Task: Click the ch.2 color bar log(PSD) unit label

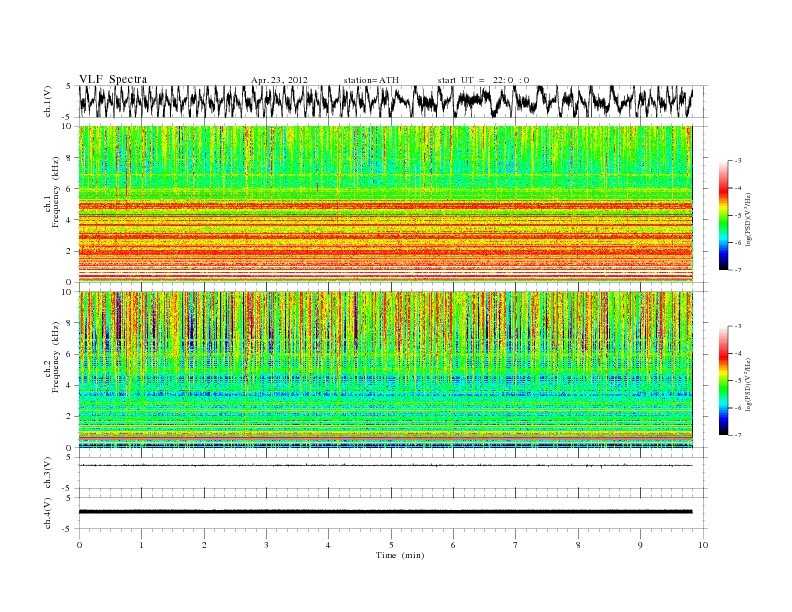Action: pos(749,385)
